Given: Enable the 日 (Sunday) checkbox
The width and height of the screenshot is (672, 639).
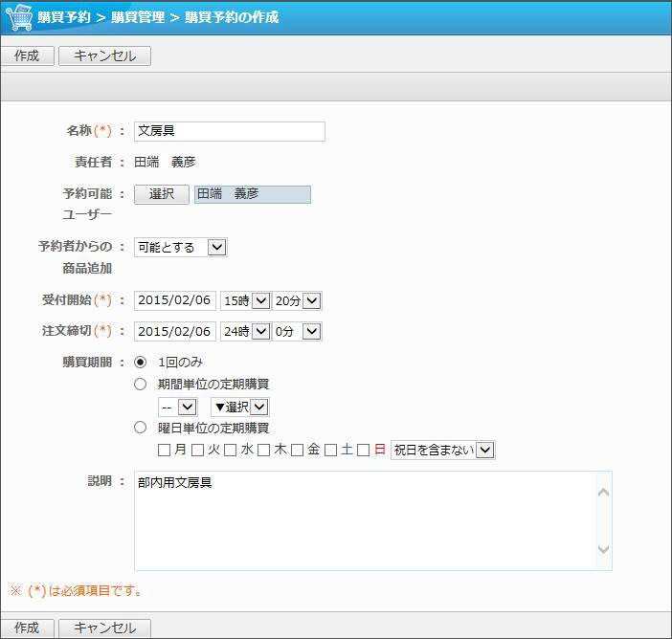Looking at the screenshot, I should pos(364,450).
